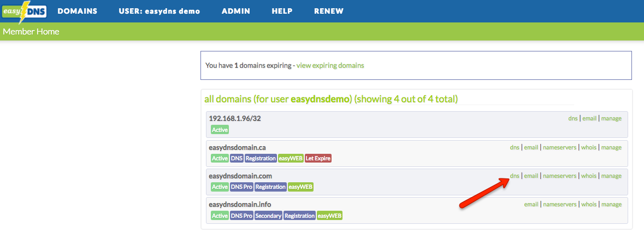Viewport: 644px width, 237px height.
Task: Open nameservers for easydnsdomain.ca
Action: [559, 147]
